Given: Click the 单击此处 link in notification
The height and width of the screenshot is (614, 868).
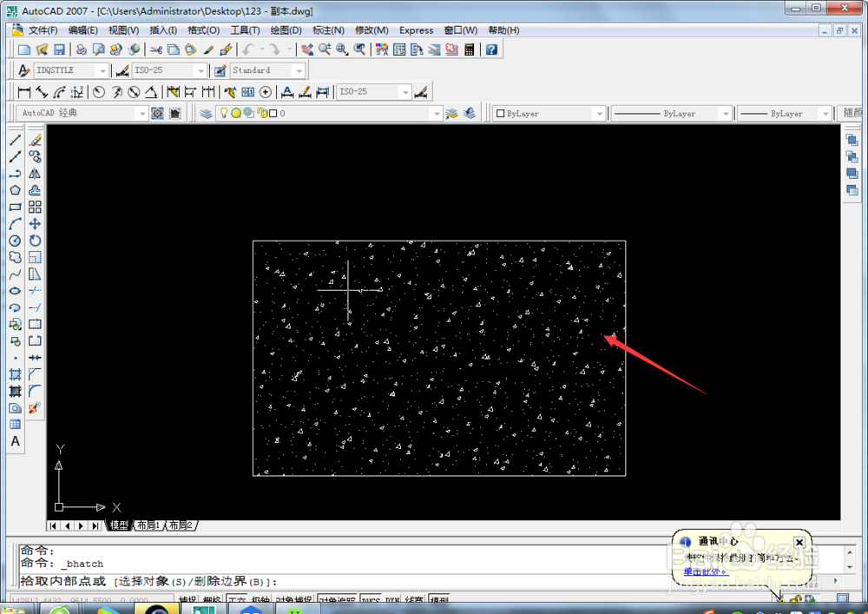Looking at the screenshot, I should tap(705, 571).
